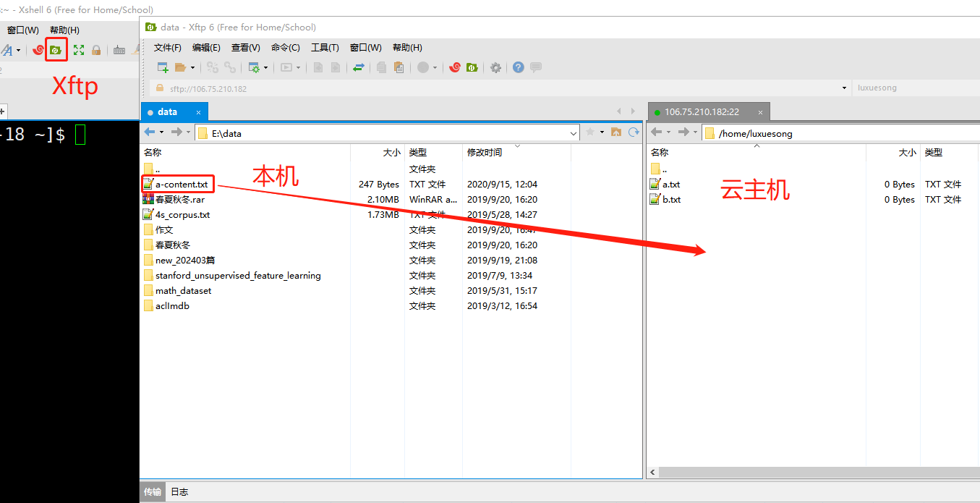Launch Xftp from the Xshell toolbar

[x=56, y=50]
